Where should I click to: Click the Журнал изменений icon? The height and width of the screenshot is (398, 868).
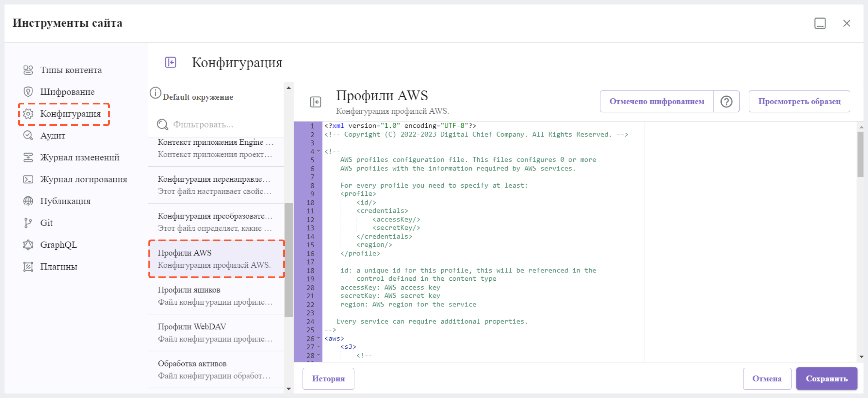(x=28, y=158)
